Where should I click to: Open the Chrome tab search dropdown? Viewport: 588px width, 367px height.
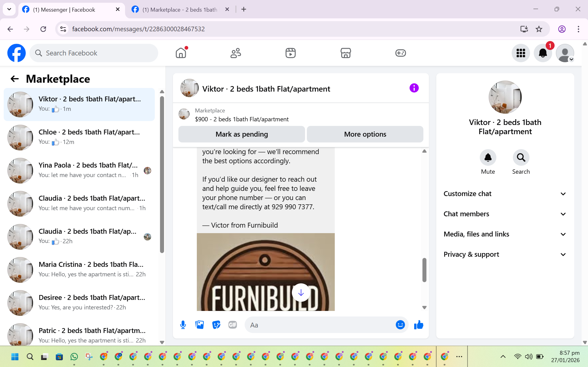9,9
